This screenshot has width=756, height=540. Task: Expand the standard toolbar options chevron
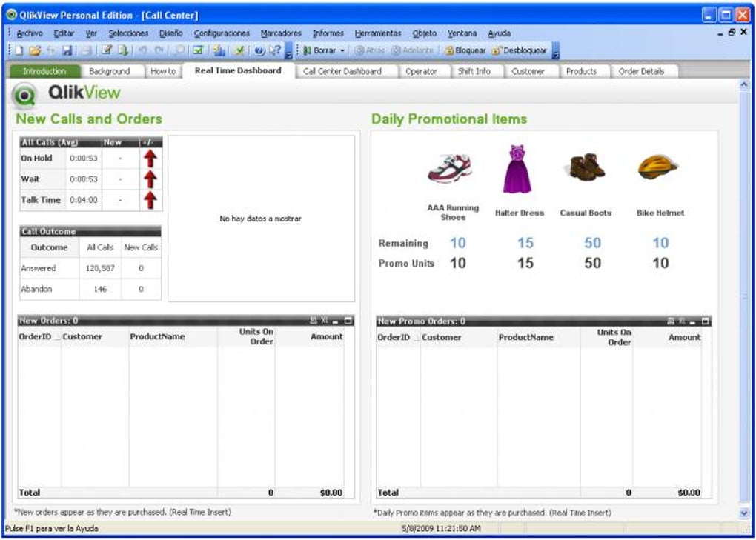click(x=288, y=50)
